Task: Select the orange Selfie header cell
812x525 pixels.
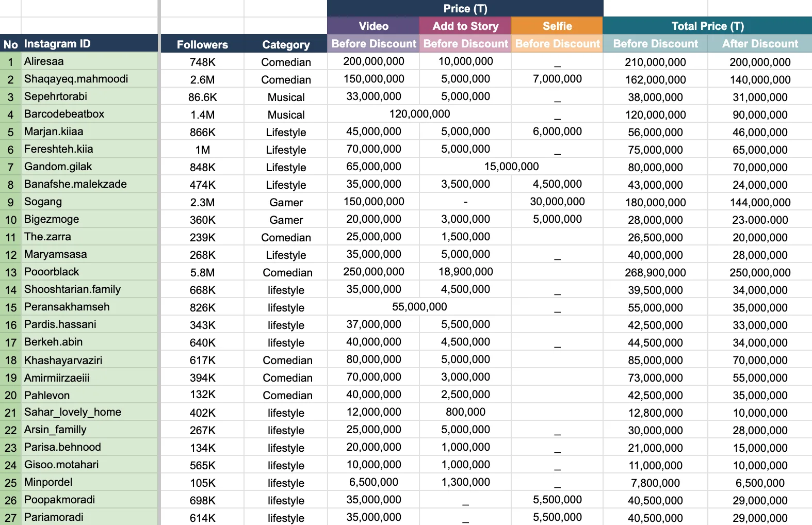Action: click(x=557, y=26)
